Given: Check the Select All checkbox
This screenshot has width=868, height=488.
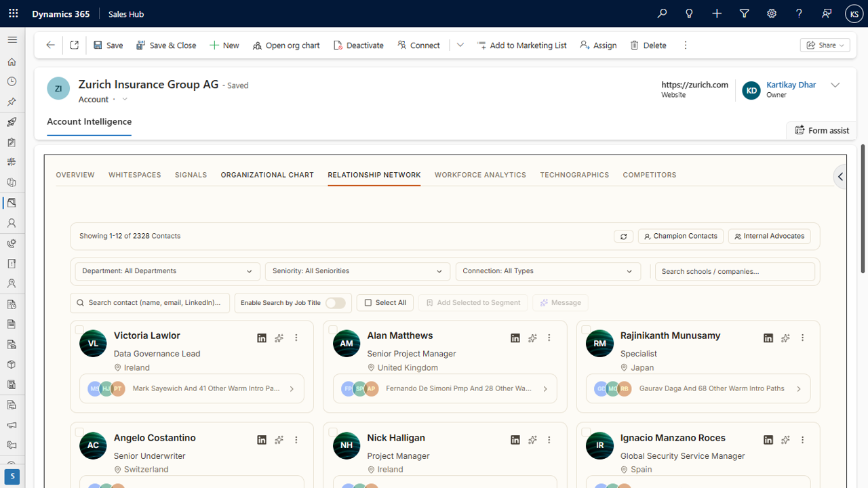Looking at the screenshot, I should [368, 303].
